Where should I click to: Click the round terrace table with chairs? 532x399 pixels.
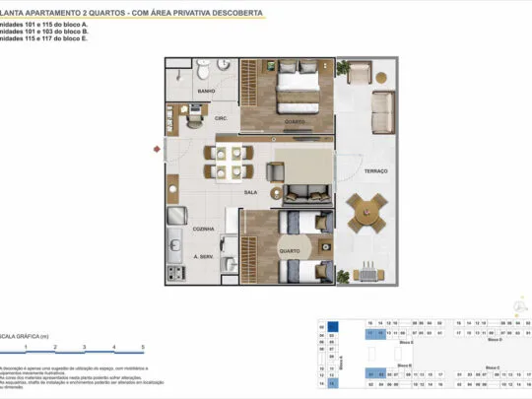(366, 214)
